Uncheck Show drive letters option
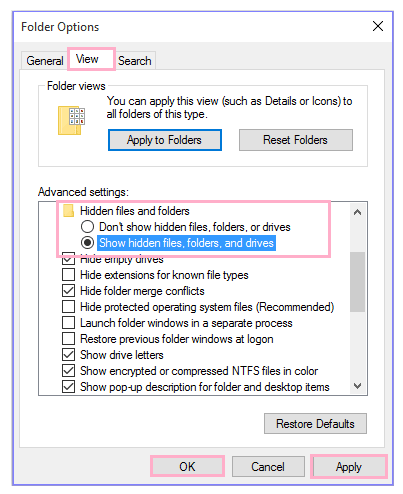This screenshot has height=494, width=403. [x=69, y=355]
